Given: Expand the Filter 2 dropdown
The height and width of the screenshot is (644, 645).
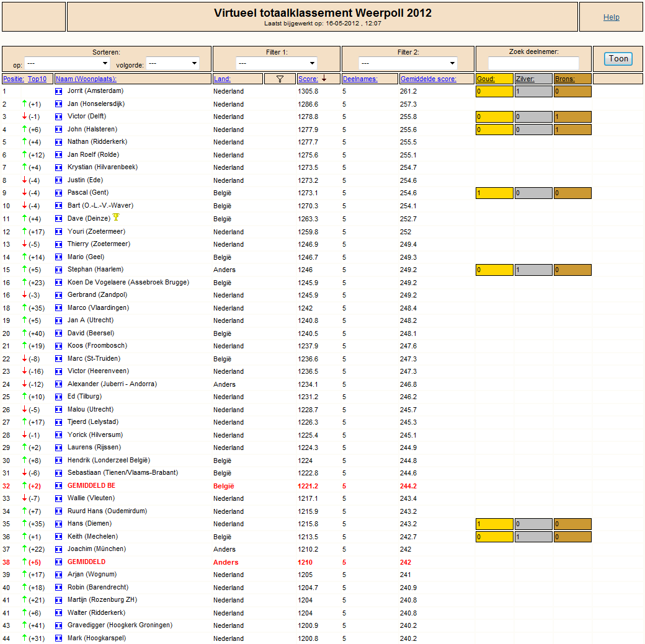Looking at the screenshot, I should (407, 63).
